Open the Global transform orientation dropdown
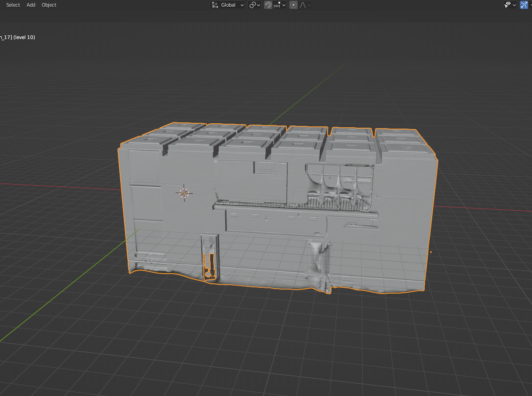The width and height of the screenshot is (532, 396). [x=228, y=5]
